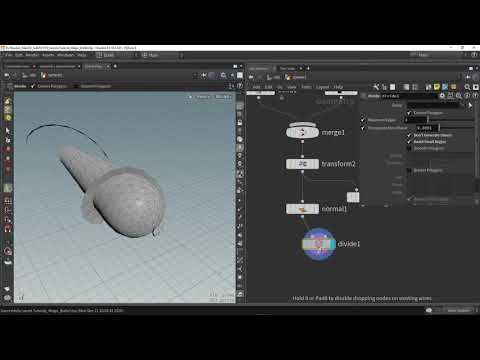The width and height of the screenshot is (480, 360).
Task: Click the list view icon in network toolbar
Action: pos(406,87)
